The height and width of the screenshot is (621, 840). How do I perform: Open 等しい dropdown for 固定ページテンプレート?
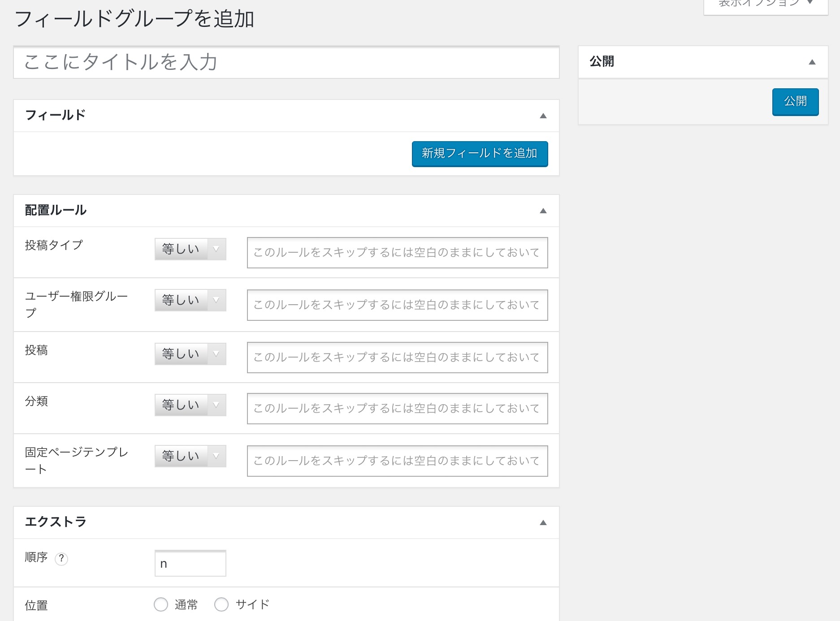point(191,456)
